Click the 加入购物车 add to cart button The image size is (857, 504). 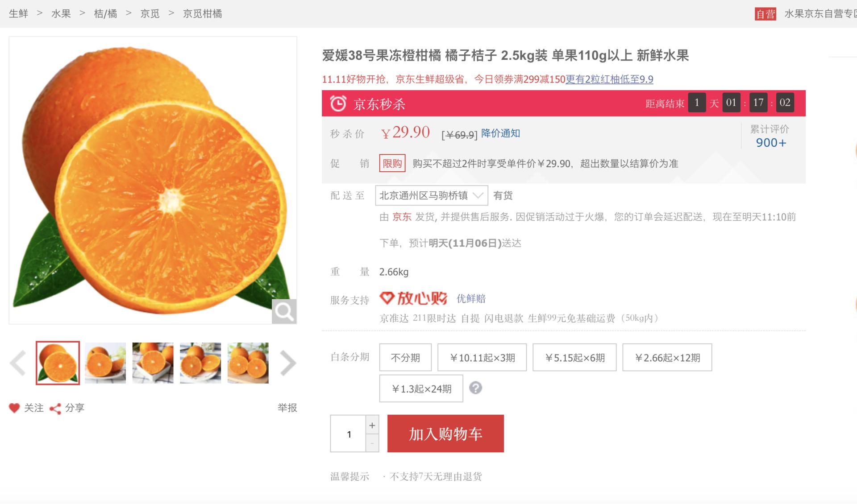[x=445, y=433]
